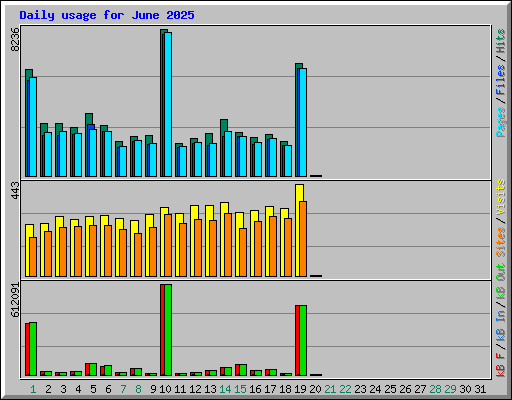
Task: Click the orange sites bar for day 10
Action: [x=168, y=245]
